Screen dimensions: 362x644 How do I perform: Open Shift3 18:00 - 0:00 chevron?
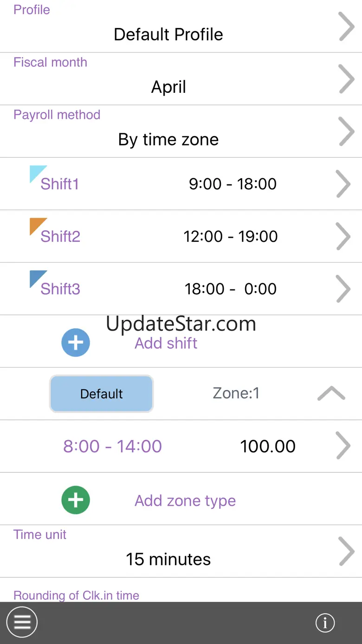(x=343, y=289)
